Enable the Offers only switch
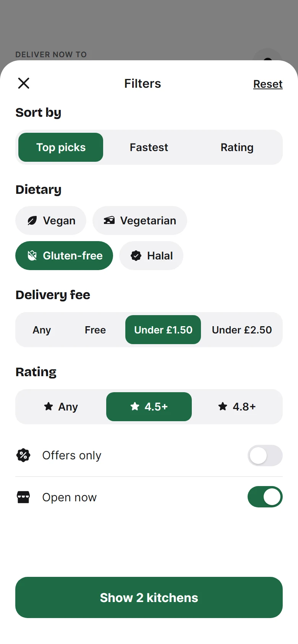 click(x=265, y=456)
